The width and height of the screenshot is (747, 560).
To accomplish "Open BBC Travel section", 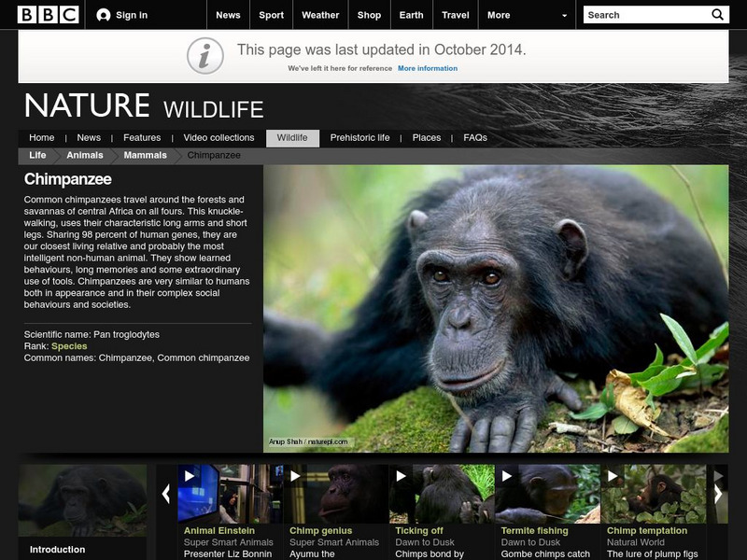I will [x=456, y=15].
